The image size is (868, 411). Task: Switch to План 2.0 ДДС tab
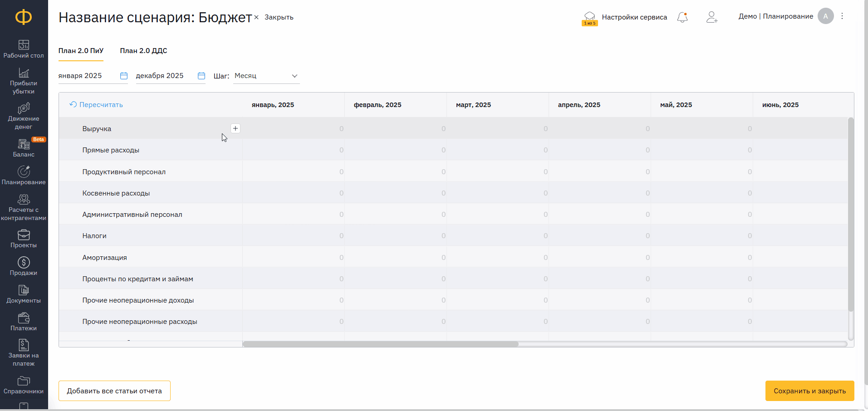[x=143, y=51]
